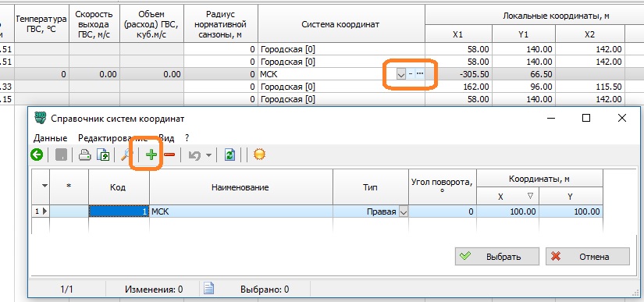Click the Радиус нормативной санзоны header
Screen dimensions: 644x302
pyautogui.click(x=221, y=23)
